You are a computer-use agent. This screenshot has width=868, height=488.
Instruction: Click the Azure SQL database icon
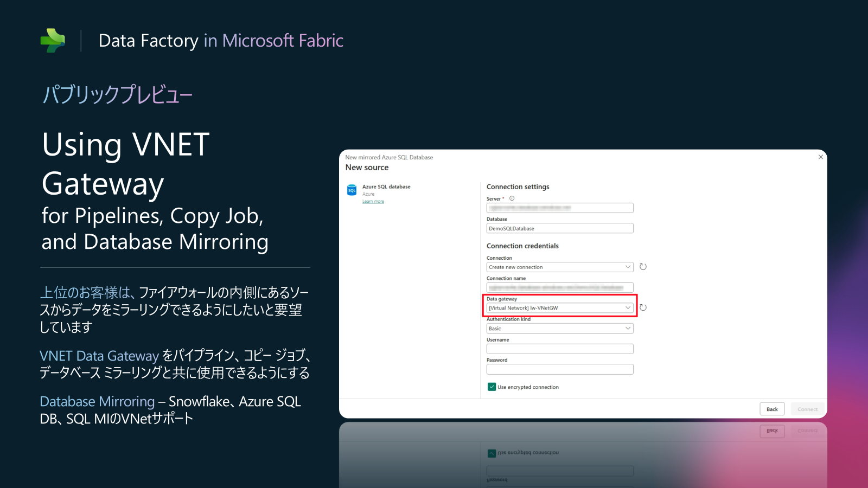[352, 190]
